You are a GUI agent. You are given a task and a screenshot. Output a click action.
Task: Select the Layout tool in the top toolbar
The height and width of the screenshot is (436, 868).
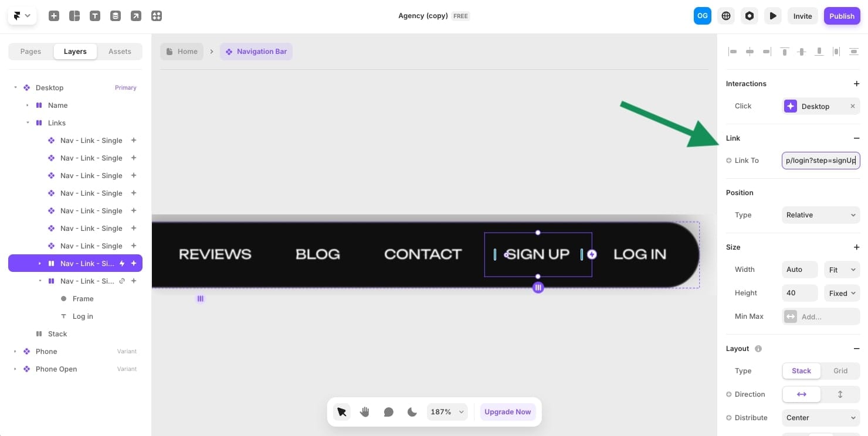pos(74,16)
